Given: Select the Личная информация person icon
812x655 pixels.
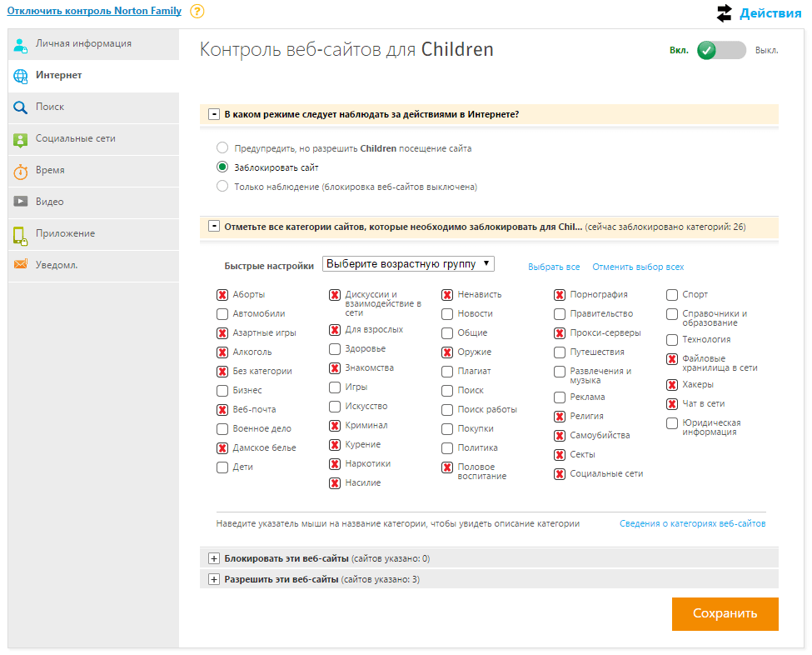Looking at the screenshot, I should click(x=19, y=44).
